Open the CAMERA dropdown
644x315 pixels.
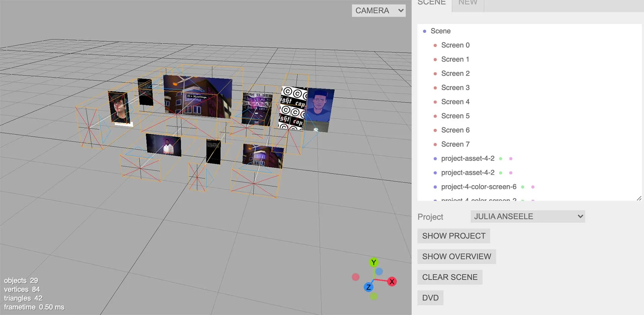(378, 11)
